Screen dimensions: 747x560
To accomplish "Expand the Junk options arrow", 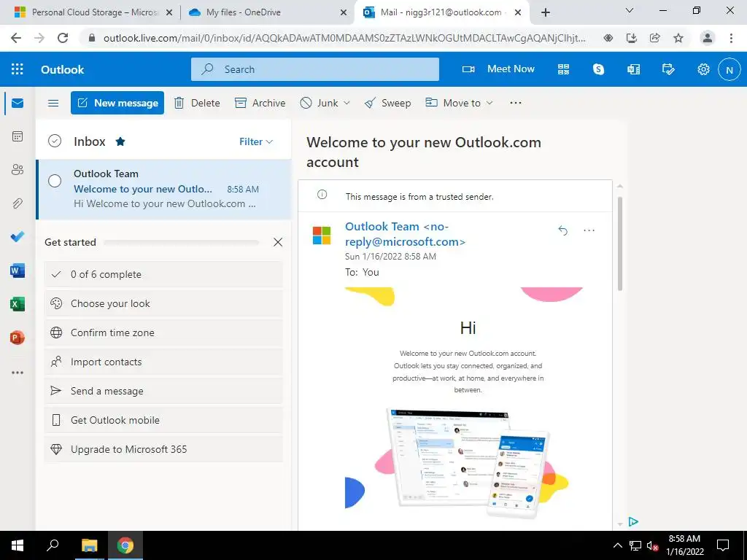I will [347, 103].
